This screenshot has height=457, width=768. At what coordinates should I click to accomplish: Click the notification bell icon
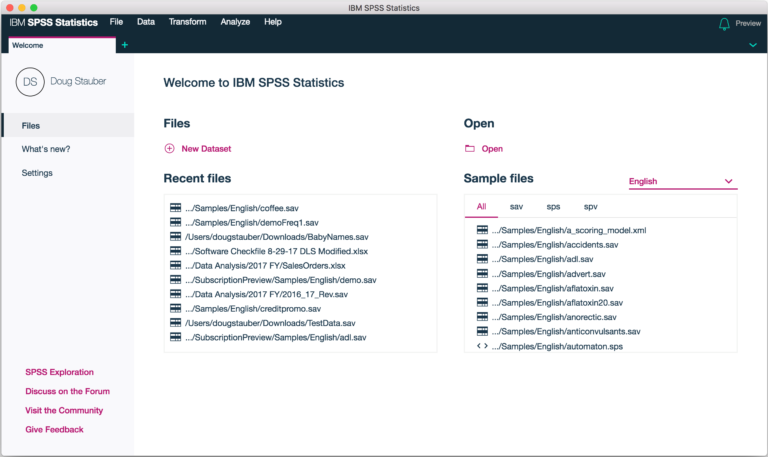724,24
